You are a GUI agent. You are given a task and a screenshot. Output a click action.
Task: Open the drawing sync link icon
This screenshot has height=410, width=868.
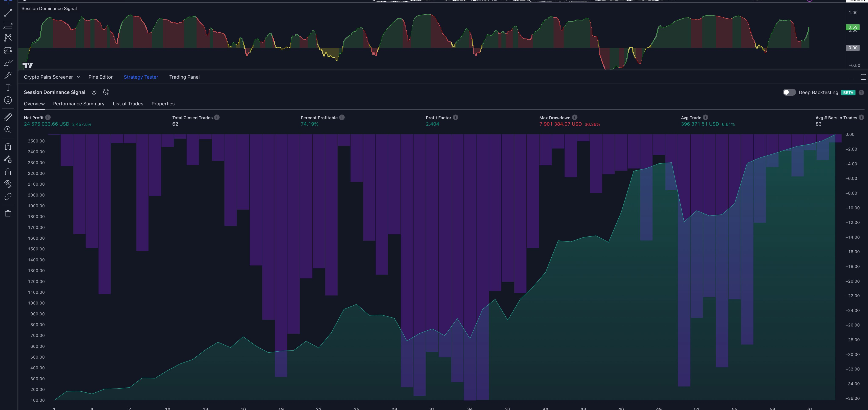pyautogui.click(x=8, y=197)
